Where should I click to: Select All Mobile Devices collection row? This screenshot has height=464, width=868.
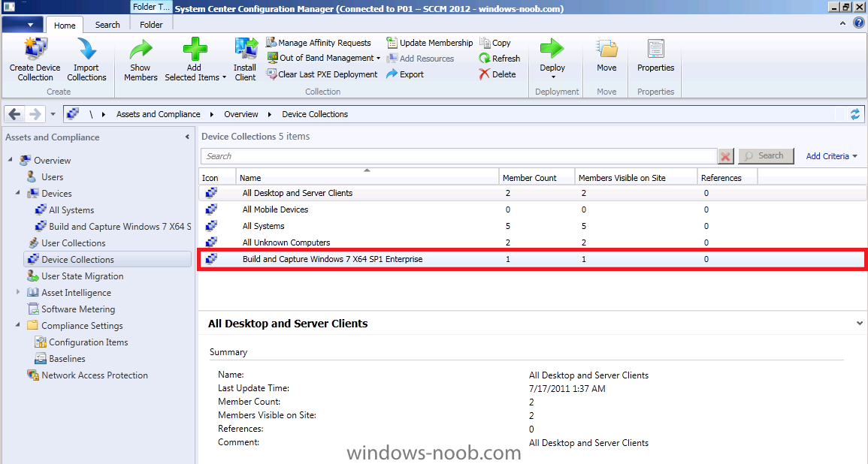tap(533, 209)
